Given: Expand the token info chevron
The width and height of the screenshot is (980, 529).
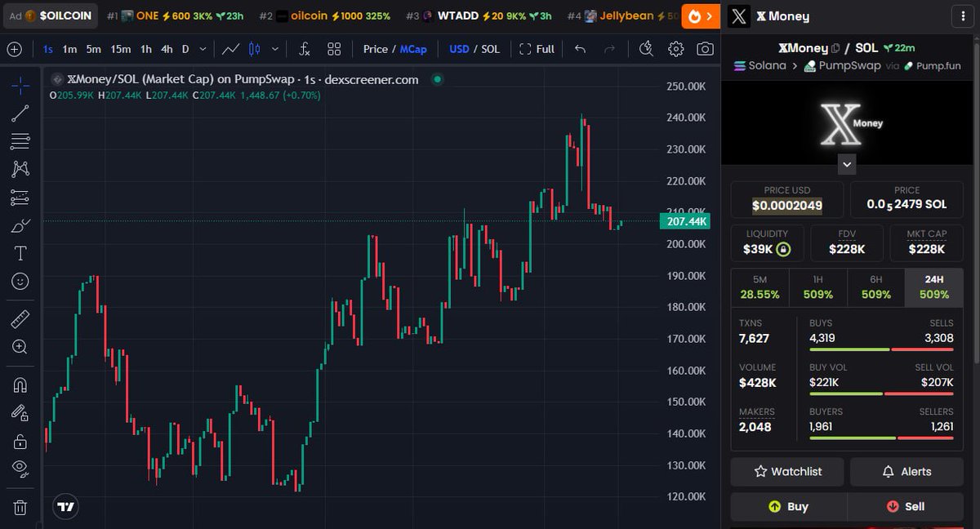Looking at the screenshot, I should (x=848, y=165).
